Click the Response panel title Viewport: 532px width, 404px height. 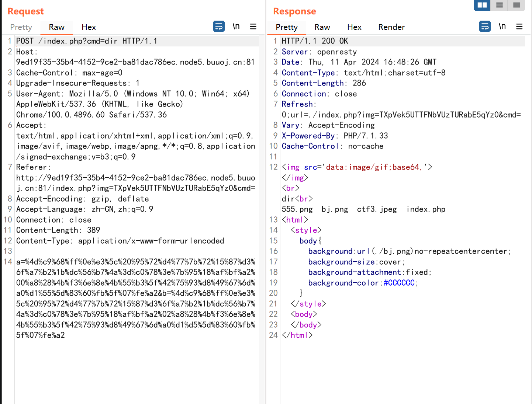tap(294, 11)
